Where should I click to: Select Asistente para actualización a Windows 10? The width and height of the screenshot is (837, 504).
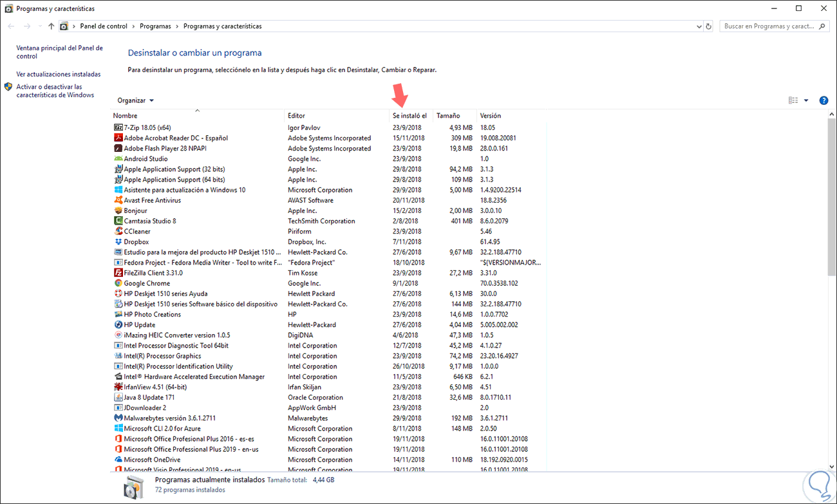coord(328,190)
